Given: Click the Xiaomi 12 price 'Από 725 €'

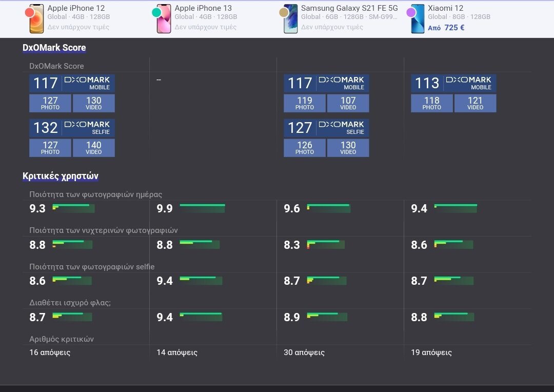Looking at the screenshot, I should click(x=446, y=28).
